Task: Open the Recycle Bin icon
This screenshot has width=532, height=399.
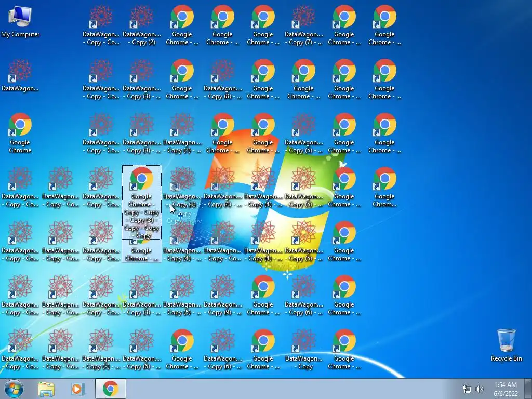Action: tap(506, 345)
